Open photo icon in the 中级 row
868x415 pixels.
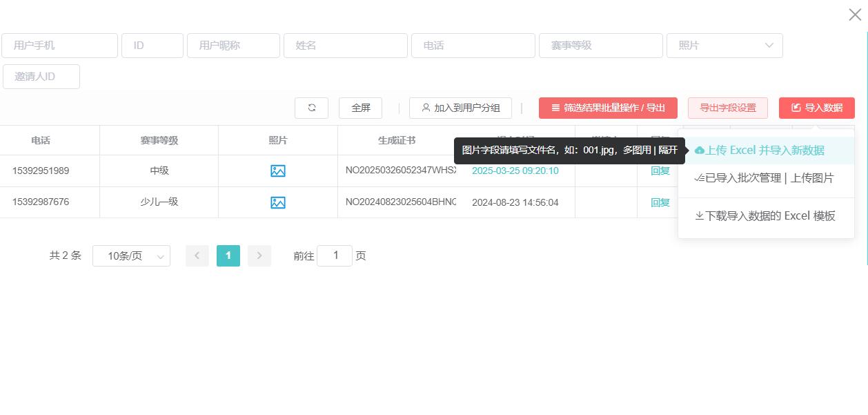278,171
